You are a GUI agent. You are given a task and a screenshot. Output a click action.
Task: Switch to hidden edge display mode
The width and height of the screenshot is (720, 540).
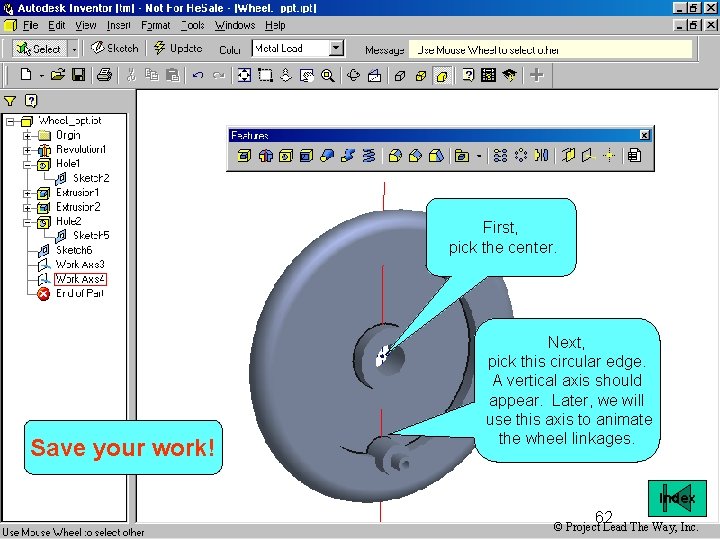coord(421,75)
